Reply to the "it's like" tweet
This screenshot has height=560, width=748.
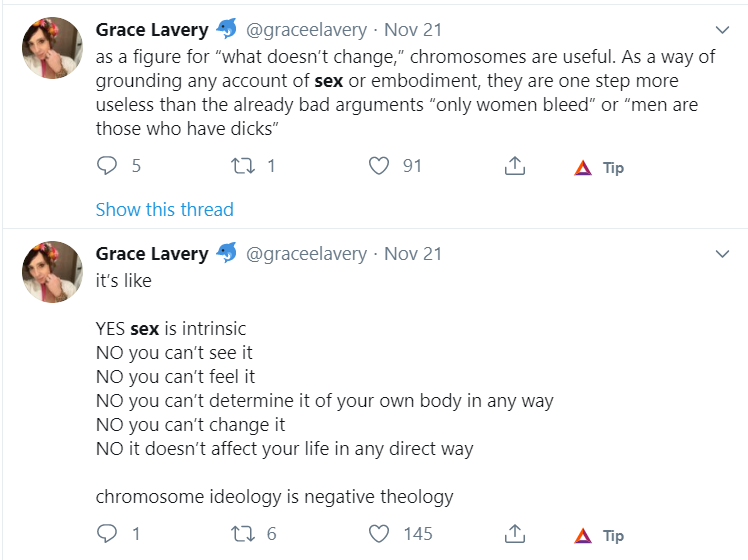(107, 534)
